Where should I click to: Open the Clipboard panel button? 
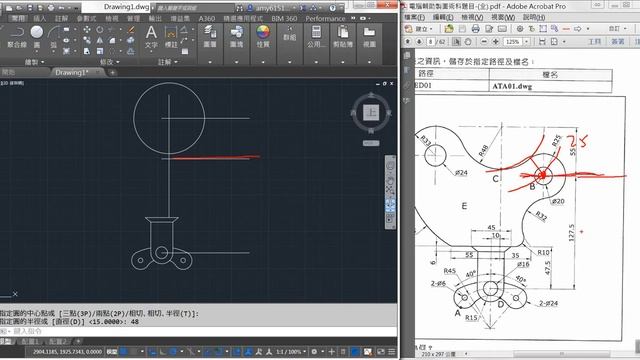click(343, 37)
